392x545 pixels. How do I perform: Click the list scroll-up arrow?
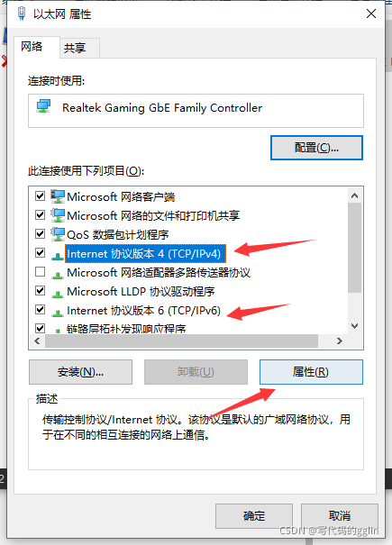pyautogui.click(x=354, y=195)
